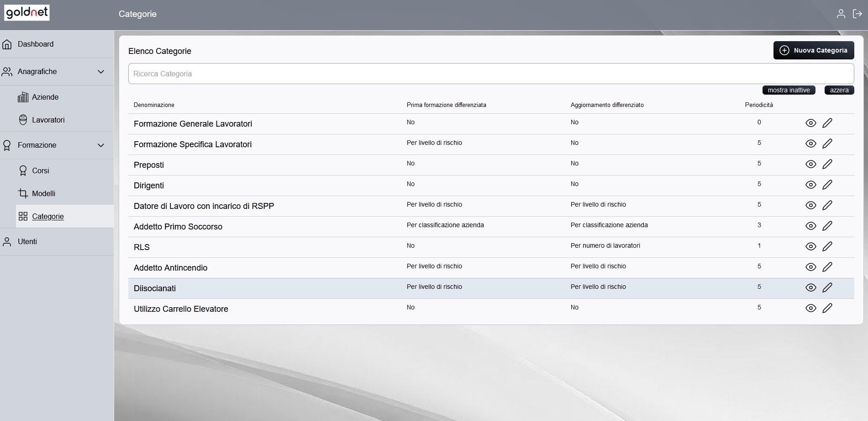Screen dimensions: 868x421
Task: Open Lavoratori in sidebar
Action: point(48,120)
